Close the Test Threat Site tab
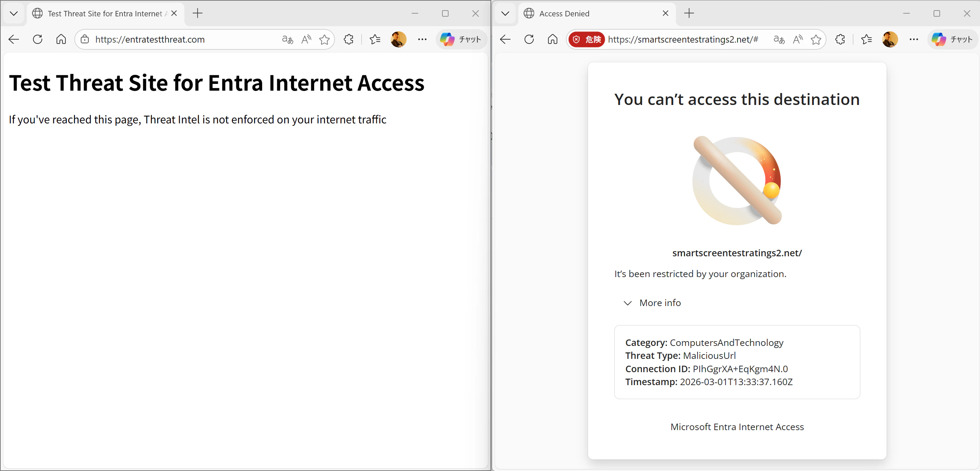The image size is (980, 471). point(174,13)
